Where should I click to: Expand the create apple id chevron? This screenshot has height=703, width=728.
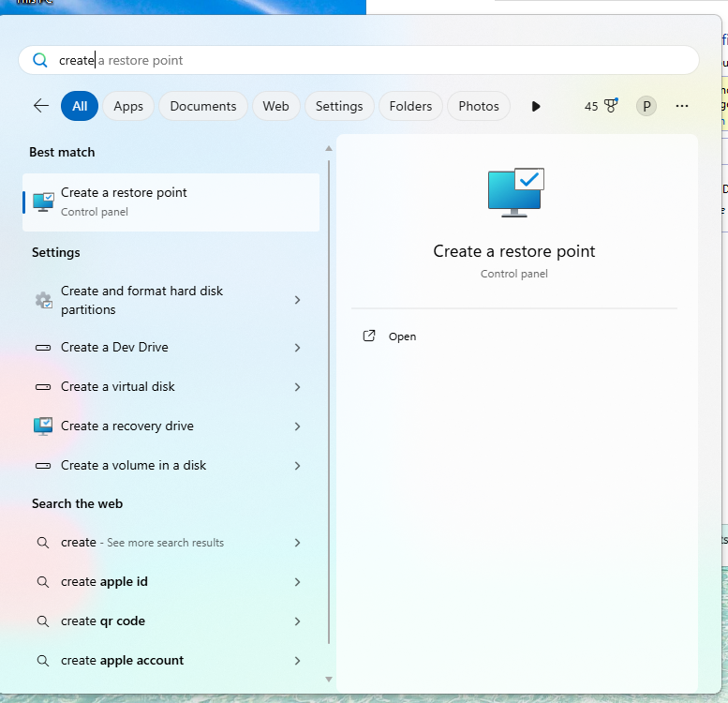click(x=298, y=582)
